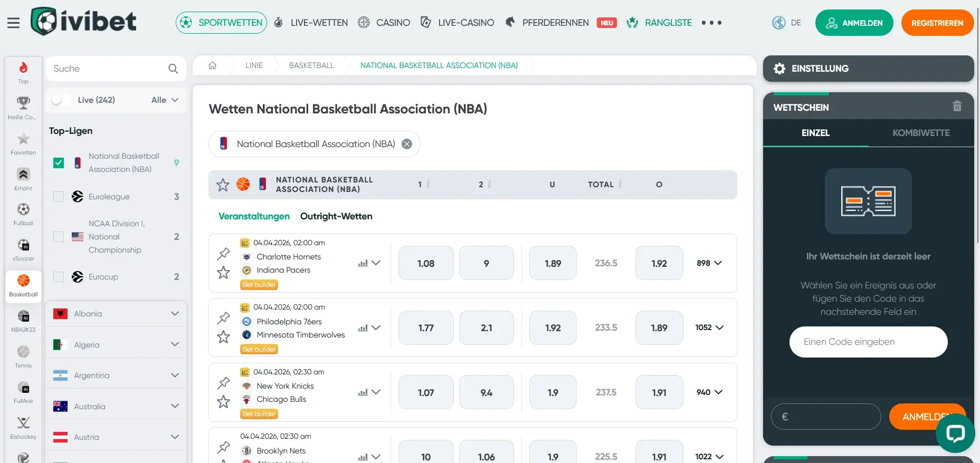
Task: Check the Eurocup checkbox
Action: click(x=59, y=277)
